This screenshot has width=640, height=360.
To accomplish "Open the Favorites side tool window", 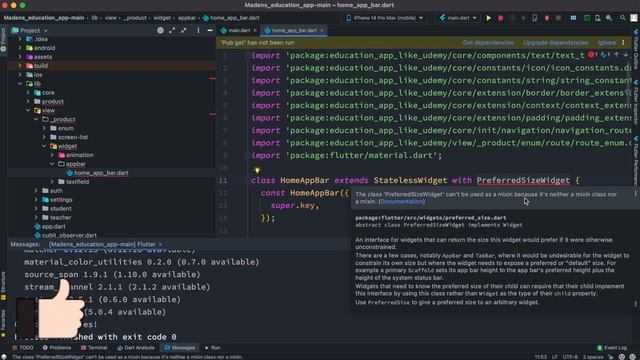I will point(3,323).
